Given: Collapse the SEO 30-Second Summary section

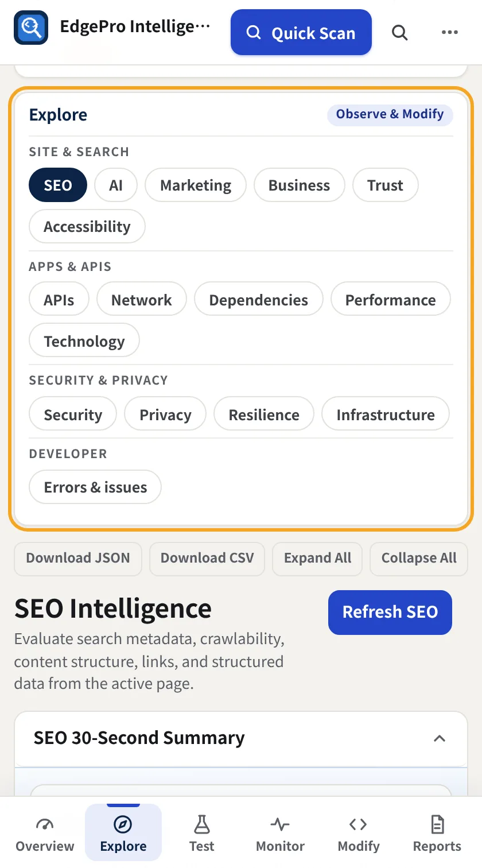Looking at the screenshot, I should [x=440, y=738].
